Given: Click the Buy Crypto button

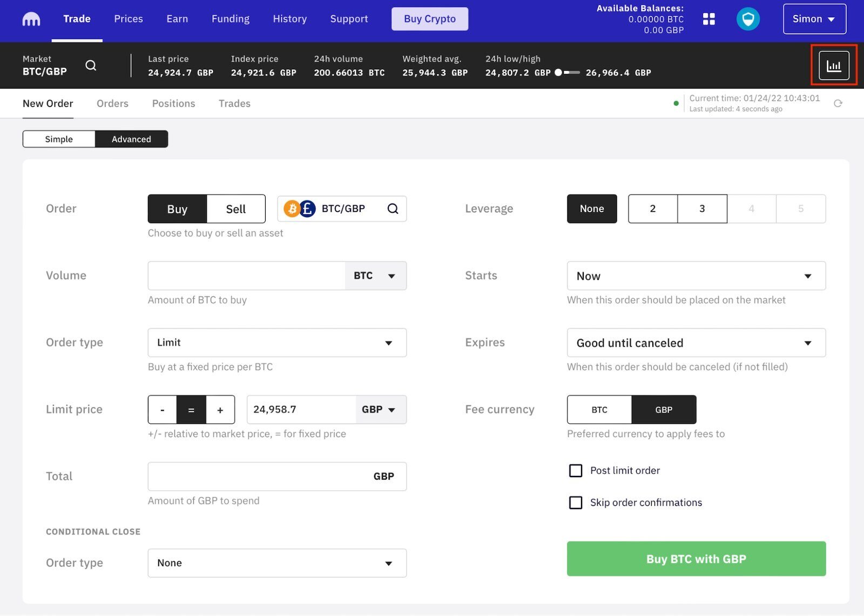Looking at the screenshot, I should 430,19.
